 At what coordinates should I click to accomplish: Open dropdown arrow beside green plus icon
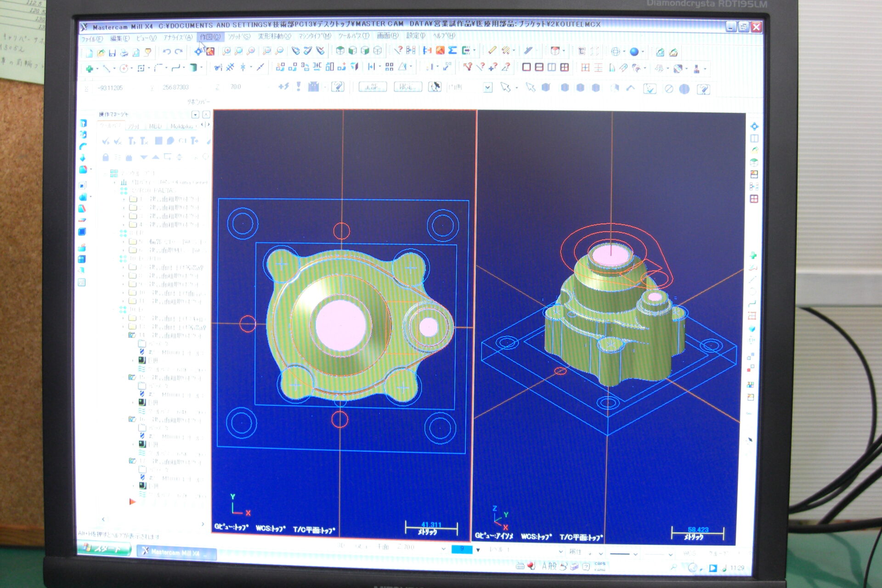point(97,69)
